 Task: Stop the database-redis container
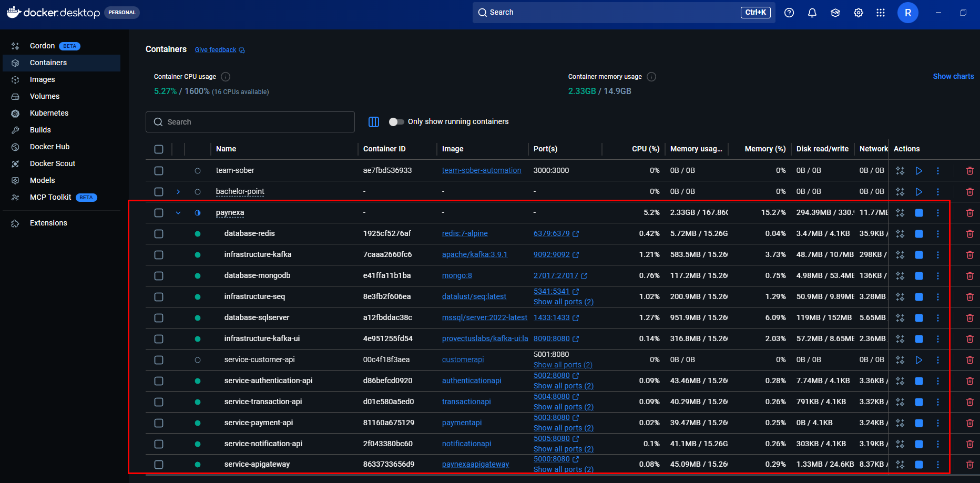point(918,234)
